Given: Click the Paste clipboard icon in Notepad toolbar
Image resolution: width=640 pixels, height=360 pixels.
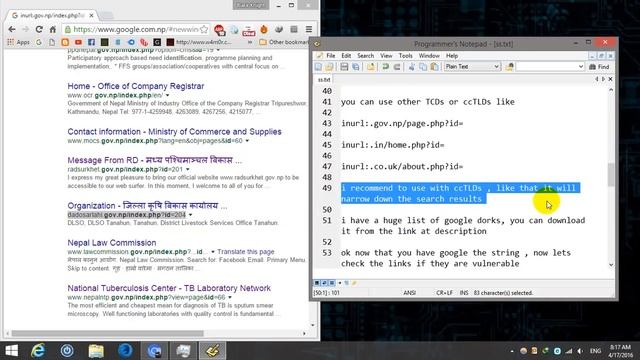Looking at the screenshot, I should [434, 67].
